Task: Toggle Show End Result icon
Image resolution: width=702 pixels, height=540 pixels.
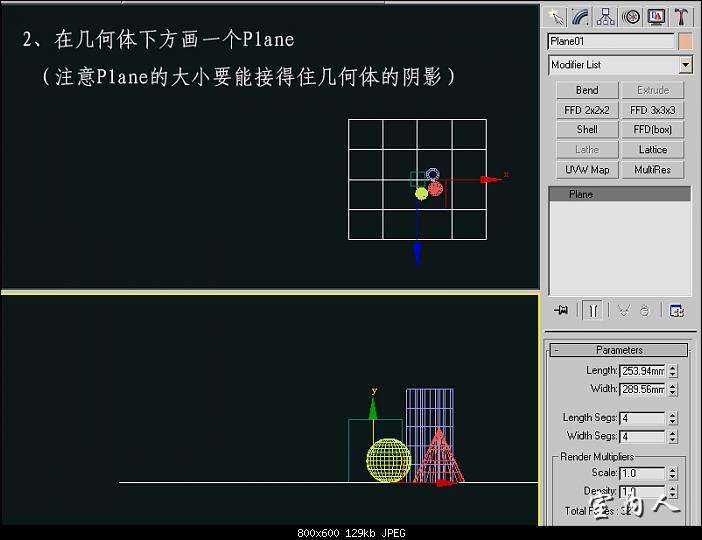Action: [x=593, y=310]
